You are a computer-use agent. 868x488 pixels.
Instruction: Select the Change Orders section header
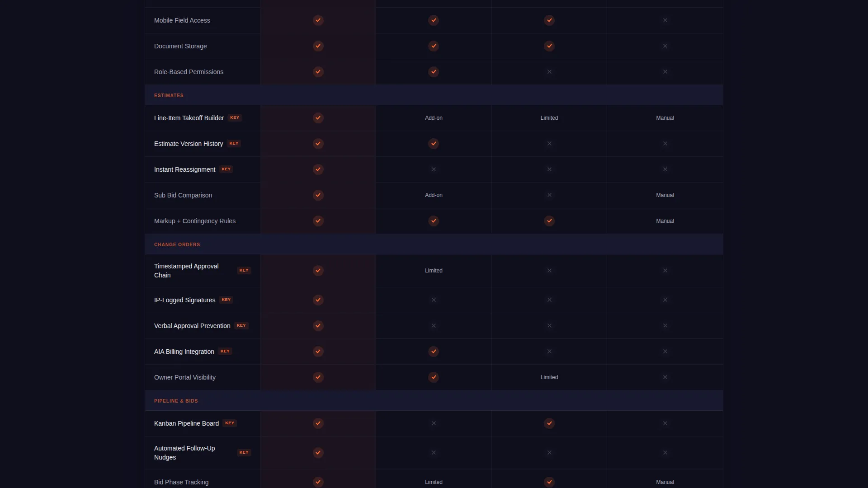[434, 244]
